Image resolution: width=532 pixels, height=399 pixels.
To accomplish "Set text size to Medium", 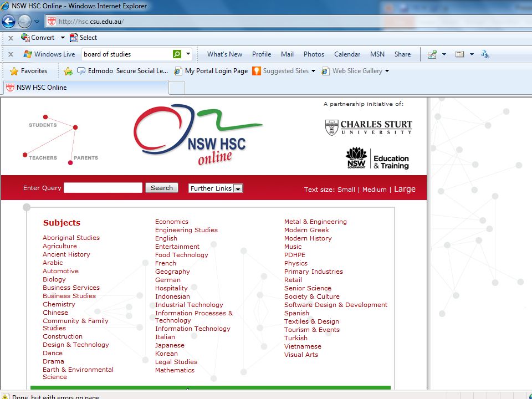I will [x=374, y=190].
